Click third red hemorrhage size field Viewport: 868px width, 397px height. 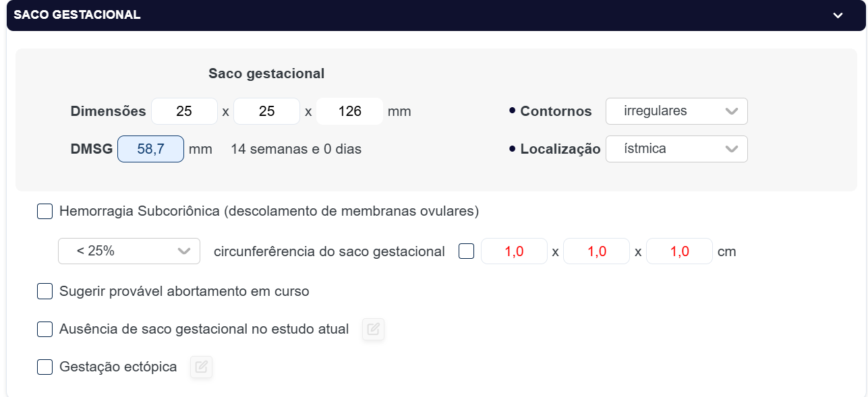(679, 251)
